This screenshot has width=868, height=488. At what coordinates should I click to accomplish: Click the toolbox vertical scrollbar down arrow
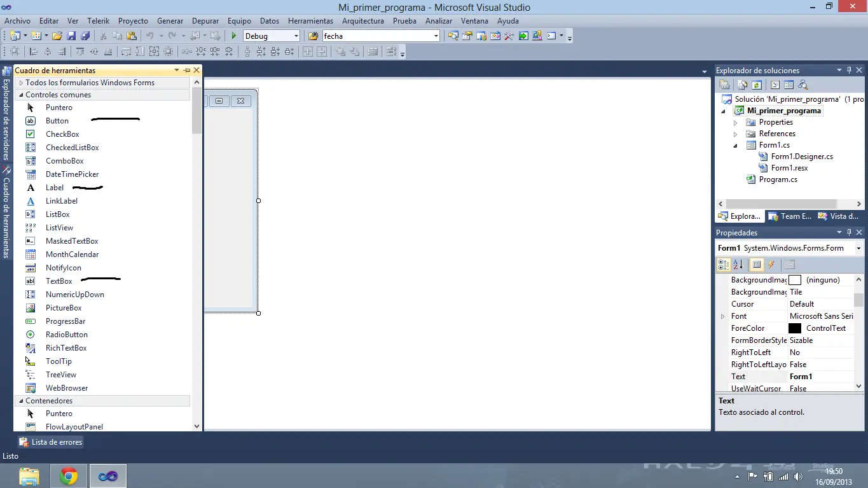[x=196, y=426]
